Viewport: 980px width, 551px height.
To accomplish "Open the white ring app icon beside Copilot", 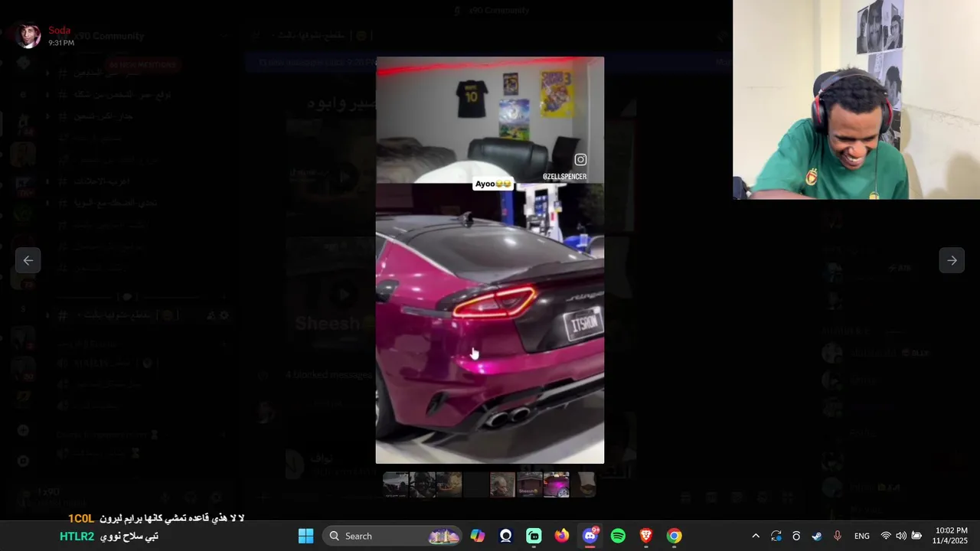I will [x=505, y=536].
